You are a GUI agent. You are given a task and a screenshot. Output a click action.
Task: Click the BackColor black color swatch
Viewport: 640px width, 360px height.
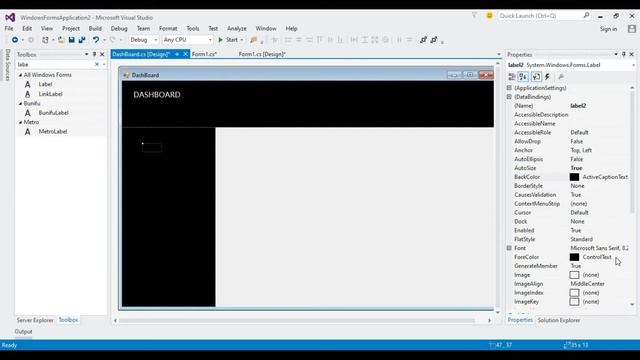pyautogui.click(x=574, y=177)
